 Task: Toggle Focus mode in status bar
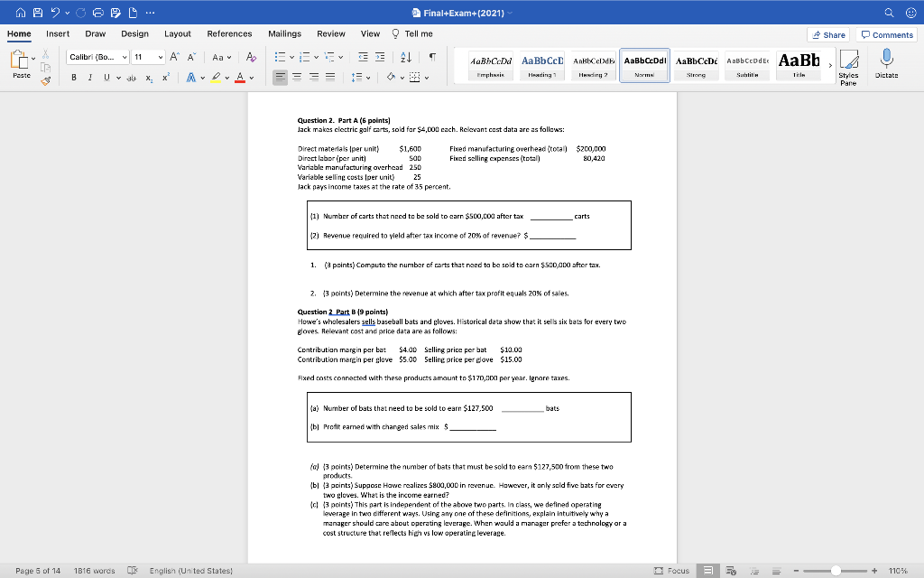click(x=671, y=571)
